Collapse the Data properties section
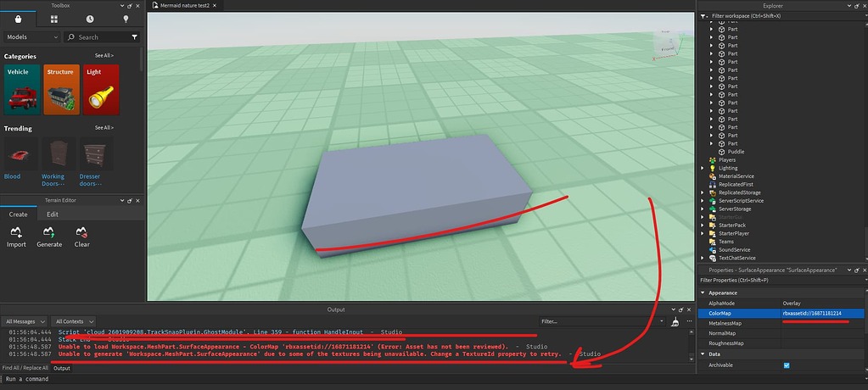The height and width of the screenshot is (390, 868). [703, 354]
